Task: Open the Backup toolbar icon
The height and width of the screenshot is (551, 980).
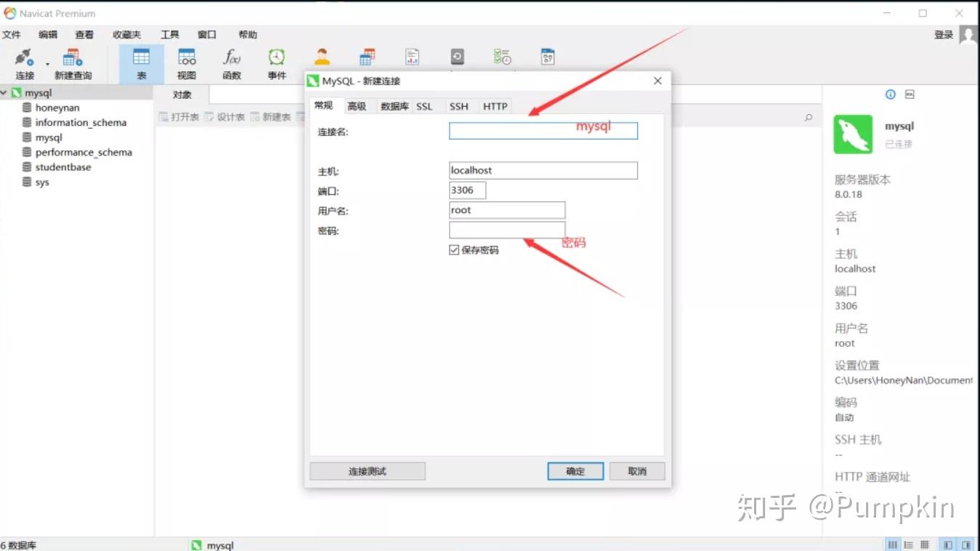Action: tap(457, 57)
